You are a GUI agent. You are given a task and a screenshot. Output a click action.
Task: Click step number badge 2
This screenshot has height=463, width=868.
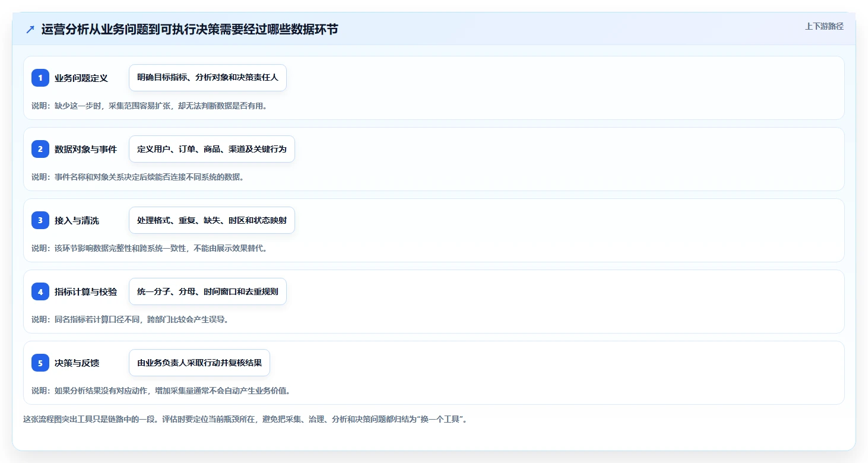click(40, 149)
